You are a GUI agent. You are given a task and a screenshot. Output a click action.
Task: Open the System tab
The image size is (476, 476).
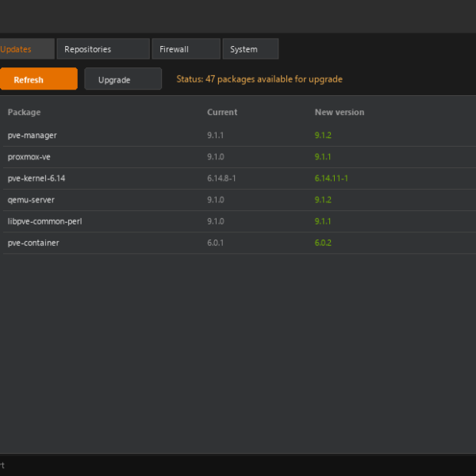(x=251, y=49)
